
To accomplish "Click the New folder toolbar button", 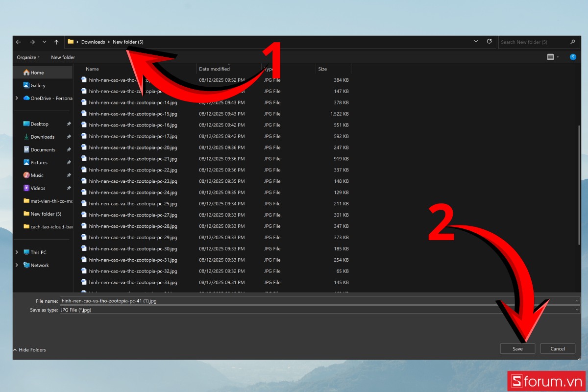I will [x=63, y=57].
